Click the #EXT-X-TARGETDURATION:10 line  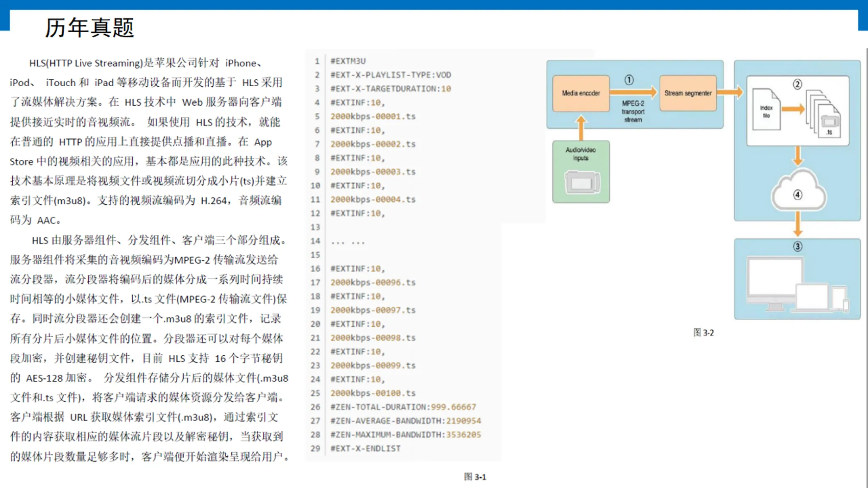point(391,89)
